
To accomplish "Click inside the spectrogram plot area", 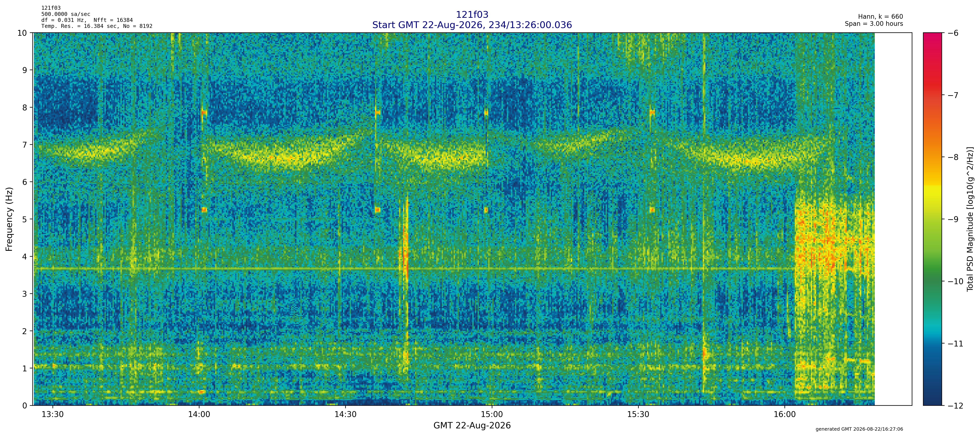I will [x=473, y=219].
